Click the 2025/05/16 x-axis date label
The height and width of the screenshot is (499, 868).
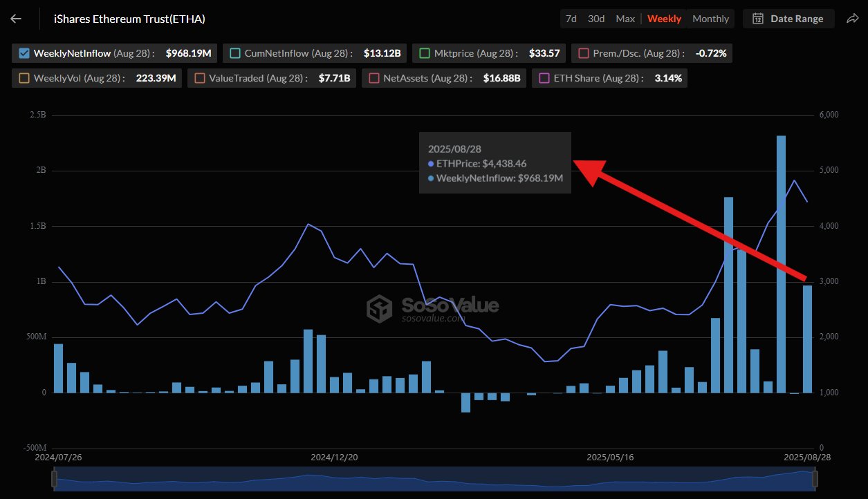pos(610,458)
